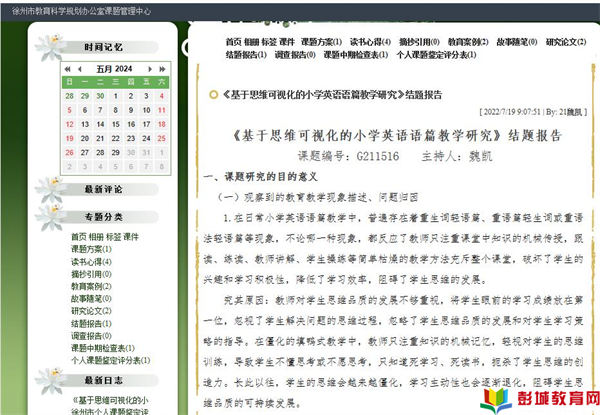Go to previous year in calendar
The height and width of the screenshot is (415, 600).
tap(67, 69)
